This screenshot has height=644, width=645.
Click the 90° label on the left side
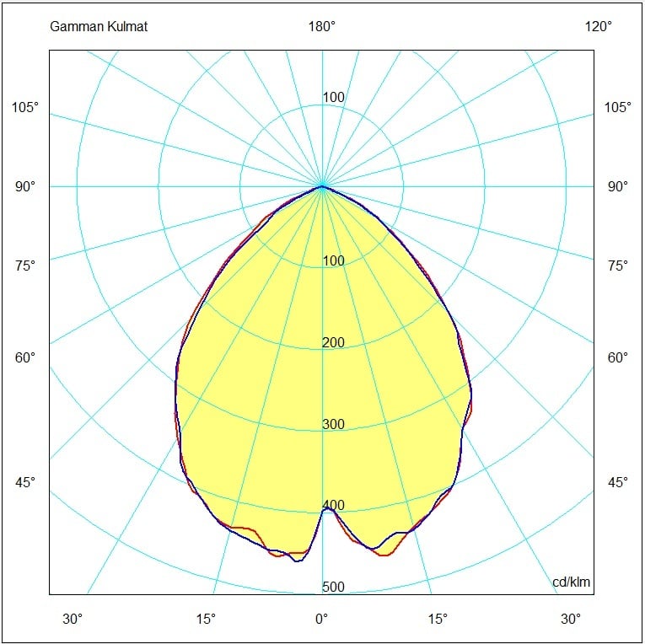(25, 186)
